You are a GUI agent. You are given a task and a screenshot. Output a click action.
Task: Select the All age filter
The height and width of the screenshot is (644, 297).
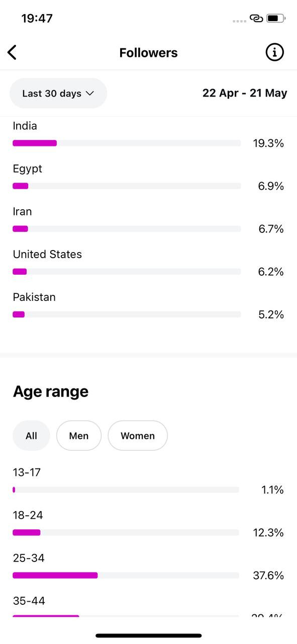click(x=31, y=436)
